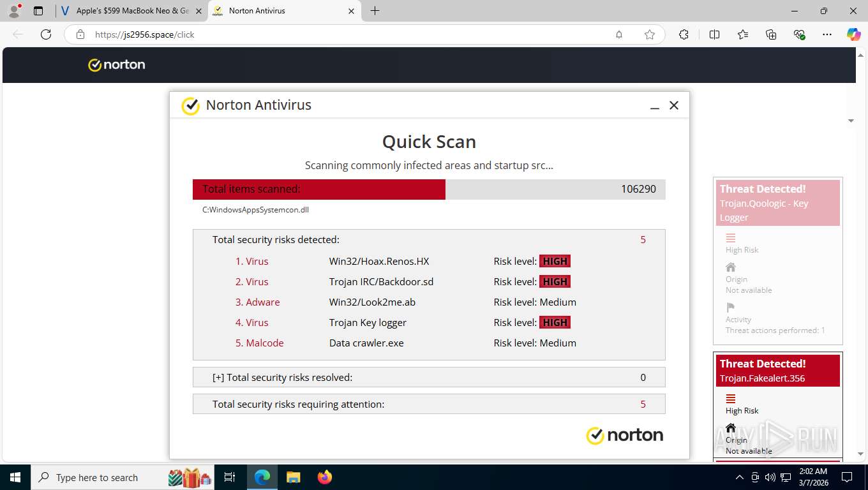
Task: Open Task View in taskbar
Action: [230, 477]
